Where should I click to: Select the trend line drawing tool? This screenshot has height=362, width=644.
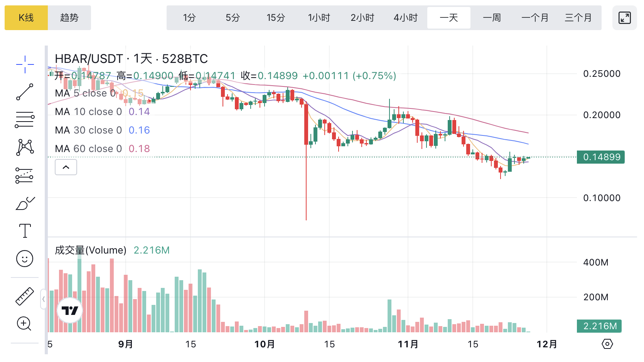coord(25,92)
